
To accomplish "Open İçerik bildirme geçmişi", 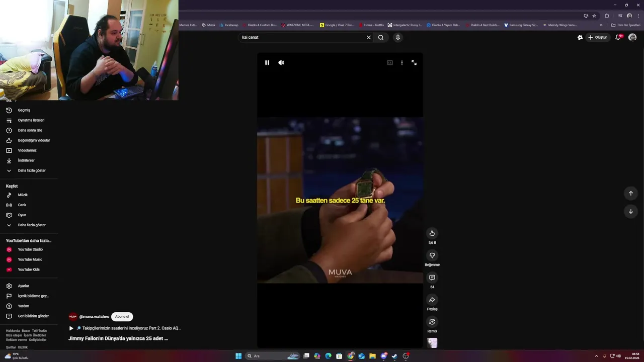I will click(x=29, y=296).
